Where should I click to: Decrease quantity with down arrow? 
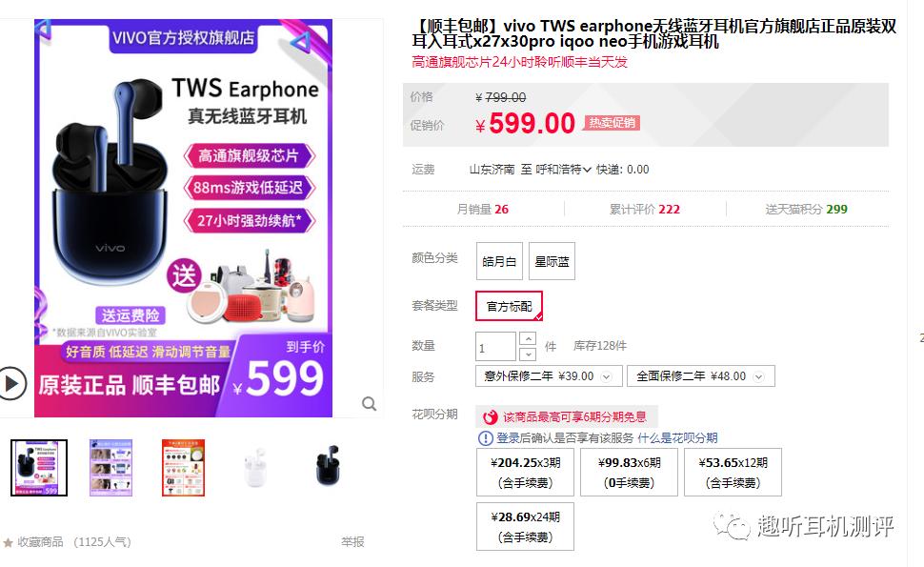(528, 354)
